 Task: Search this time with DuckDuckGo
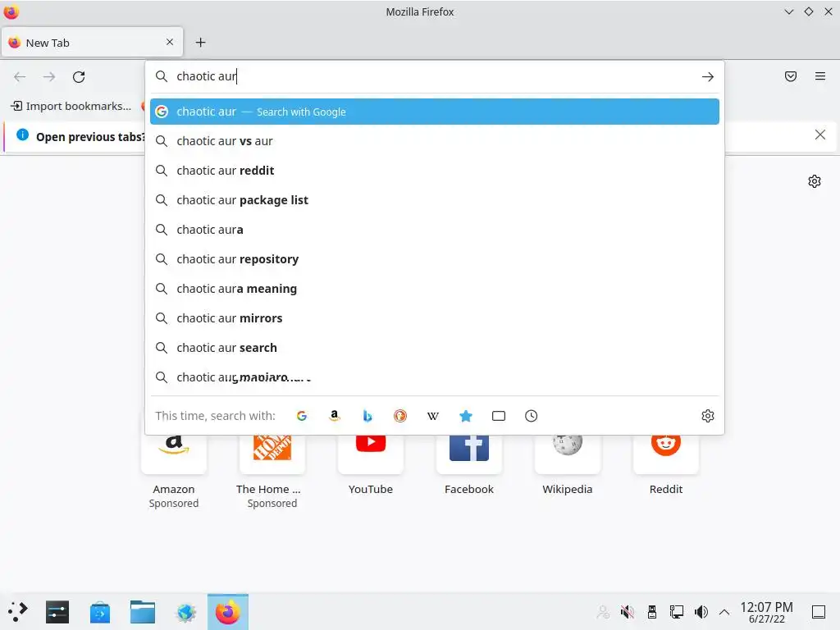point(400,416)
